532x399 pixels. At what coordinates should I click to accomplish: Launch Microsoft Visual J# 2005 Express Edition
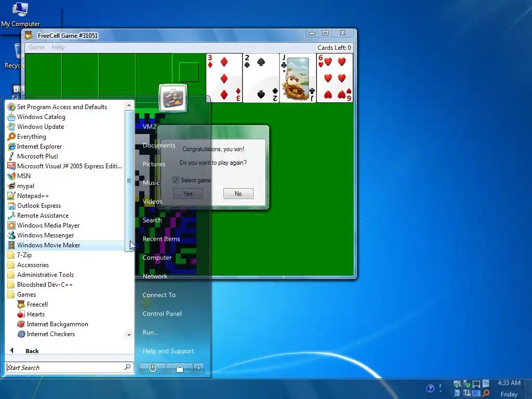coord(65,166)
